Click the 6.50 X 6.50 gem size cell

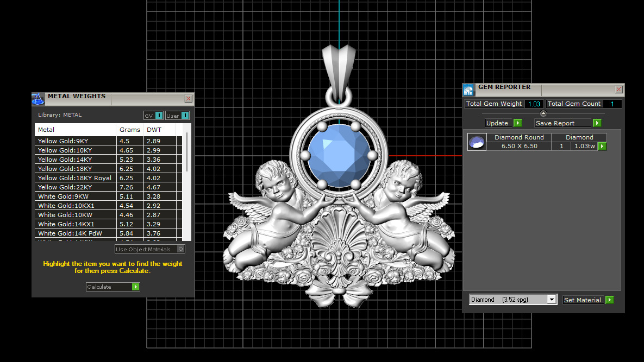(x=519, y=147)
